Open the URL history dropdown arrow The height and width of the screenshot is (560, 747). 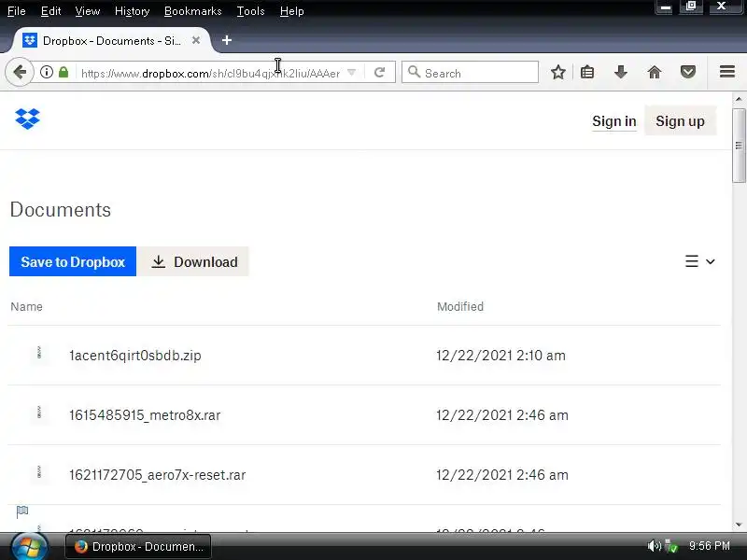[x=352, y=73]
